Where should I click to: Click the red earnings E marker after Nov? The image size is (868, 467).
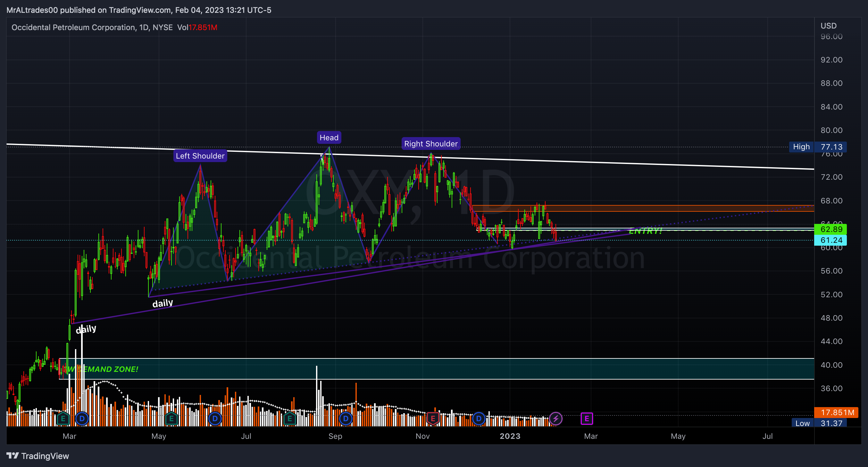click(x=433, y=419)
